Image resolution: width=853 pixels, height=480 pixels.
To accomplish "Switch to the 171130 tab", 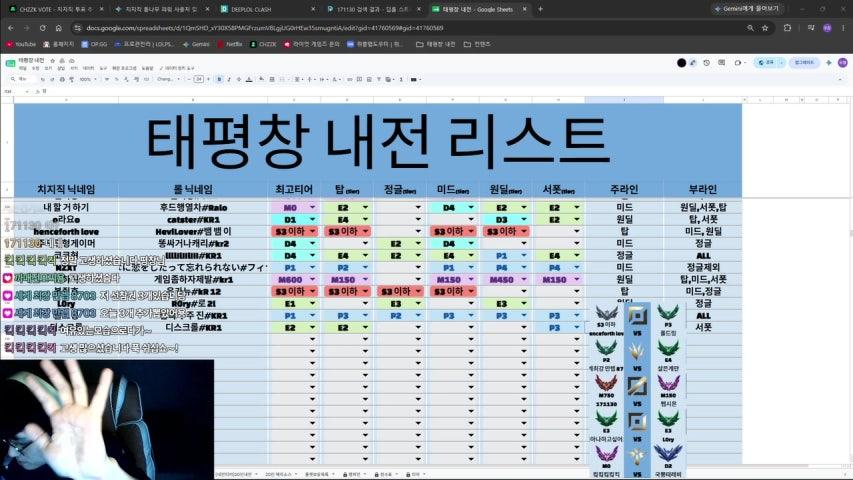I will [373, 9].
